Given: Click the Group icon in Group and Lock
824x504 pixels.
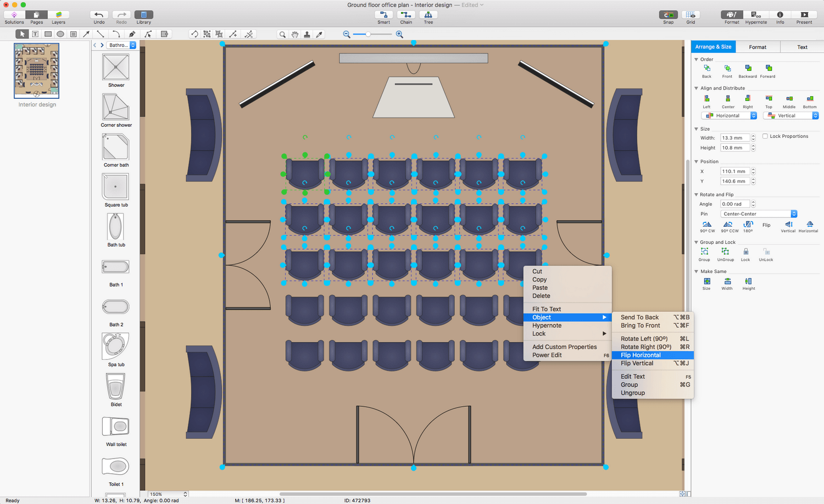Looking at the screenshot, I should 704,251.
